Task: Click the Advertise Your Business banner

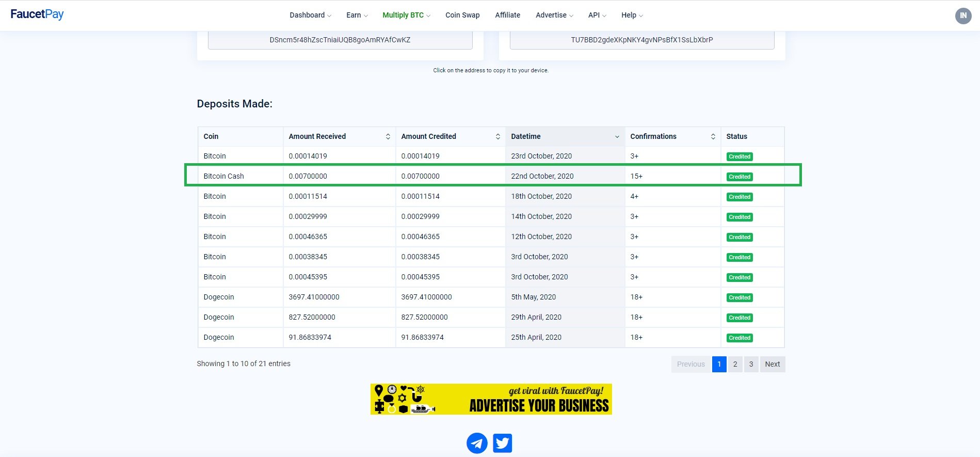Action: click(x=491, y=399)
